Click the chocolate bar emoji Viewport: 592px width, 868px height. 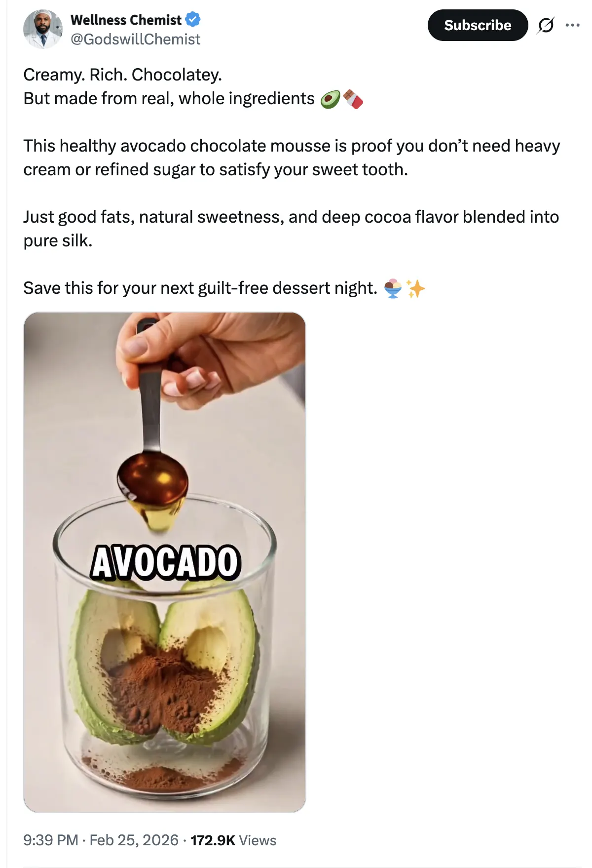353,99
